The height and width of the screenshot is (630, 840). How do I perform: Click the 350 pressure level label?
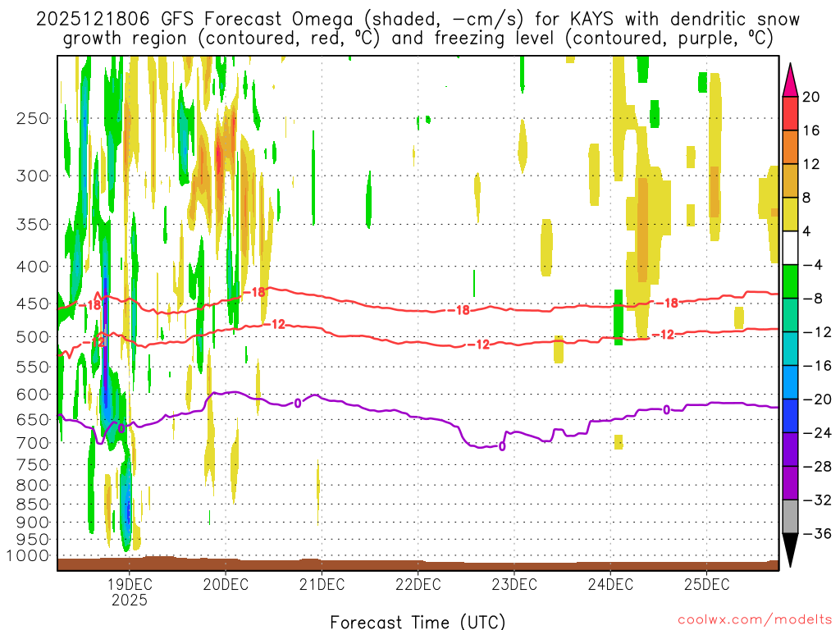tap(33, 225)
